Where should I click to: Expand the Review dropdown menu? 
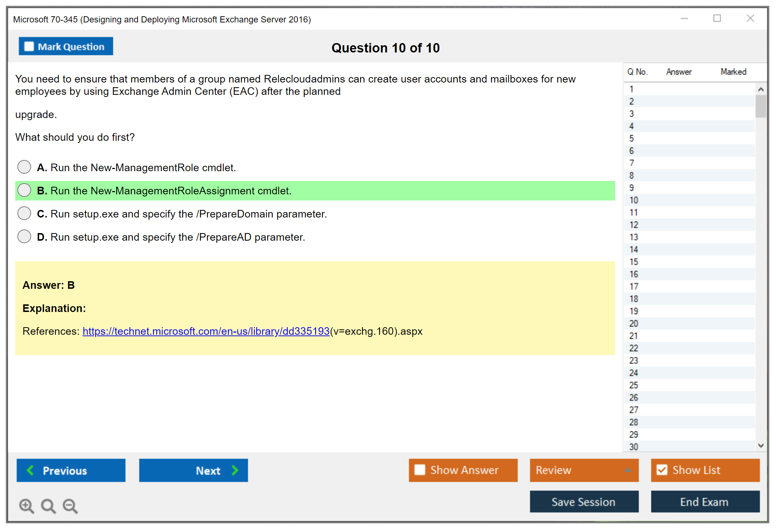(628, 470)
